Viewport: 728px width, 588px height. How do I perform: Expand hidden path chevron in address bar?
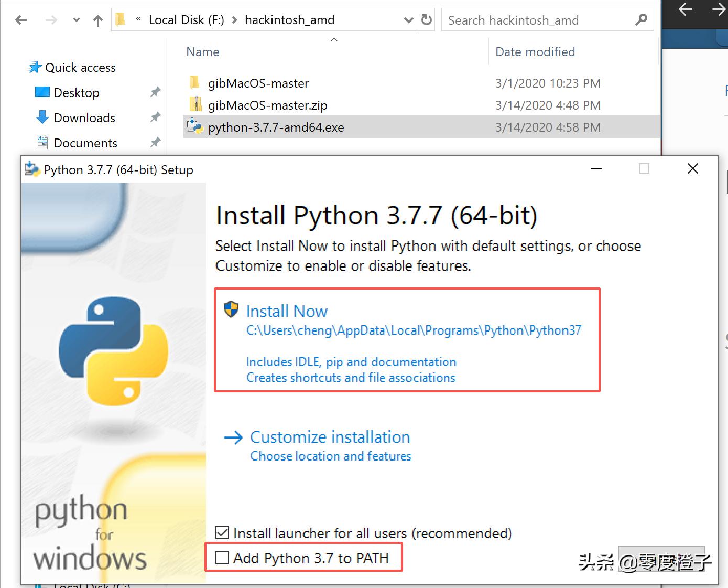(138, 19)
